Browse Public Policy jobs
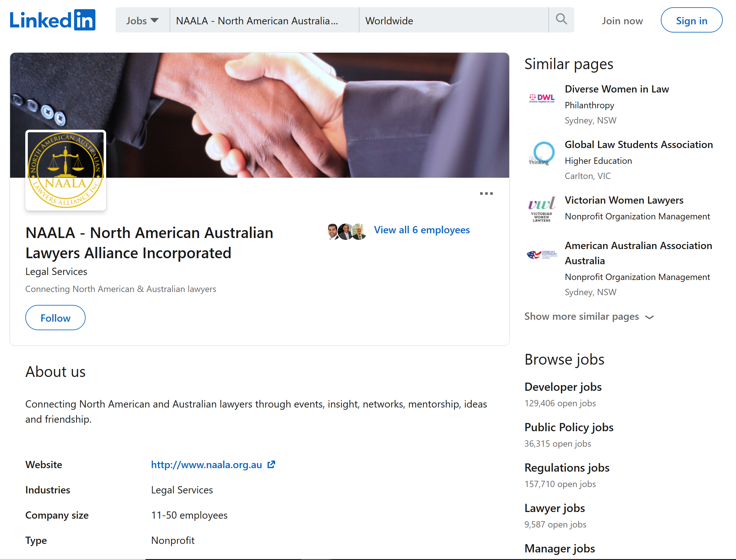This screenshot has height=560, width=736. (569, 427)
